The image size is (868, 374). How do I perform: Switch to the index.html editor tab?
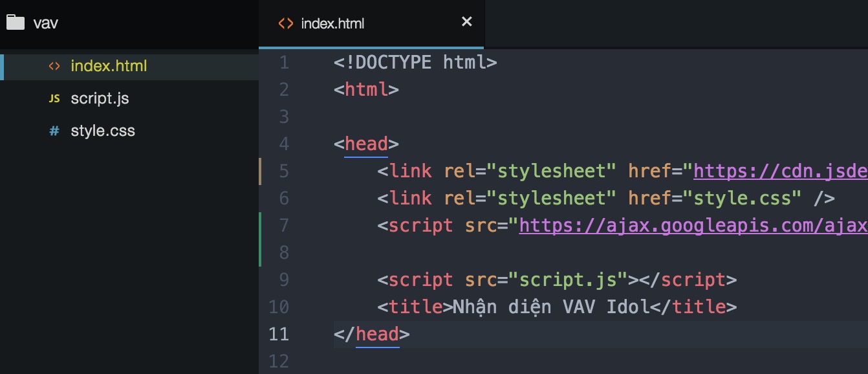tap(332, 23)
